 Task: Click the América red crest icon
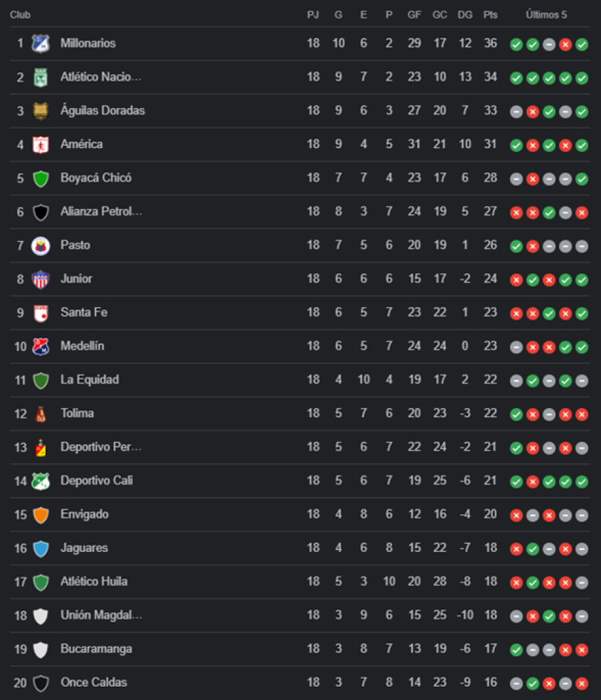tap(41, 145)
